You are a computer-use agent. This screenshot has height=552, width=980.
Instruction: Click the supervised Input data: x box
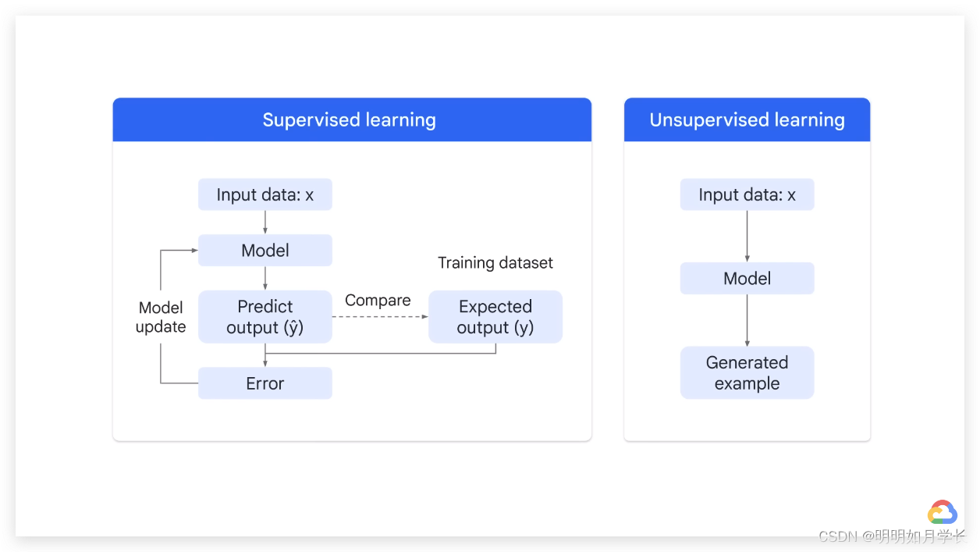pos(265,194)
